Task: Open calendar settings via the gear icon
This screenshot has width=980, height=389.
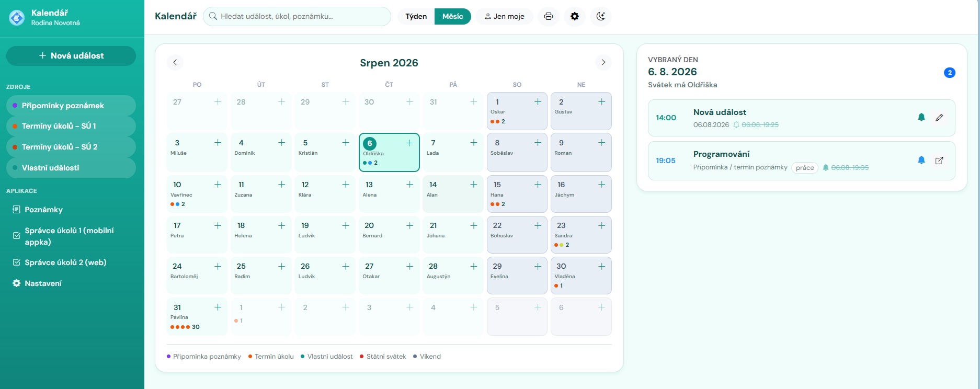Action: pyautogui.click(x=575, y=16)
